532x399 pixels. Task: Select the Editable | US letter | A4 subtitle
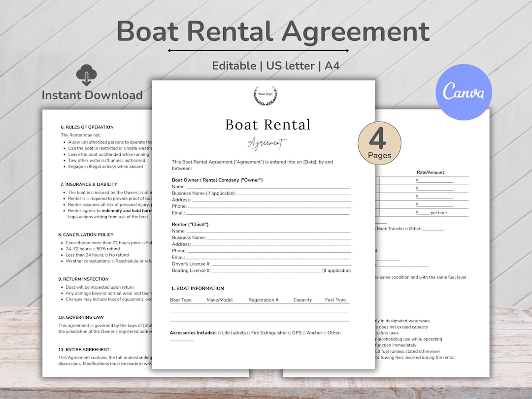point(275,66)
